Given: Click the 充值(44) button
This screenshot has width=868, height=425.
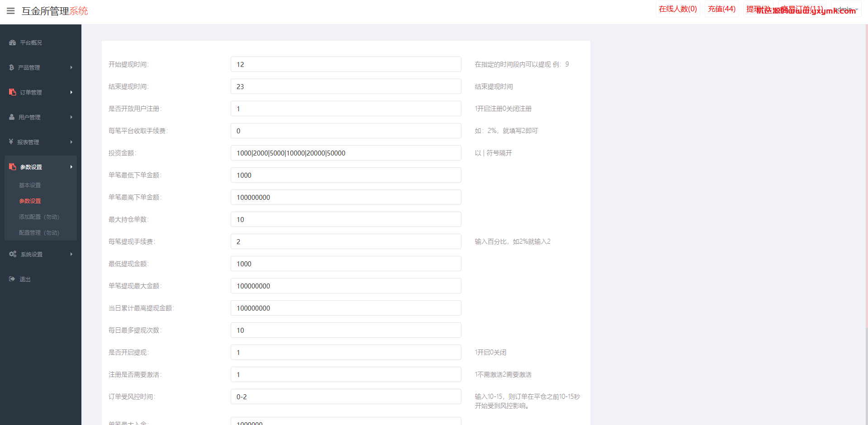Looking at the screenshot, I should [x=721, y=9].
